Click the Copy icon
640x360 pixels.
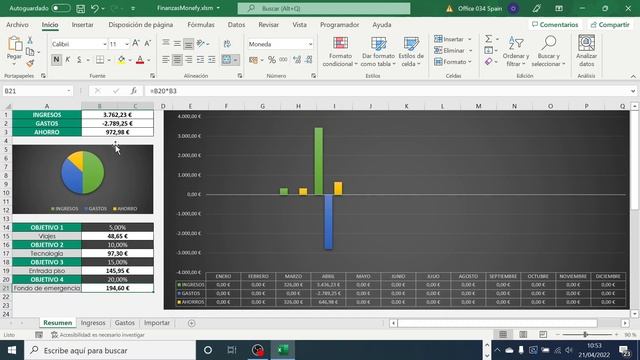coord(30,51)
